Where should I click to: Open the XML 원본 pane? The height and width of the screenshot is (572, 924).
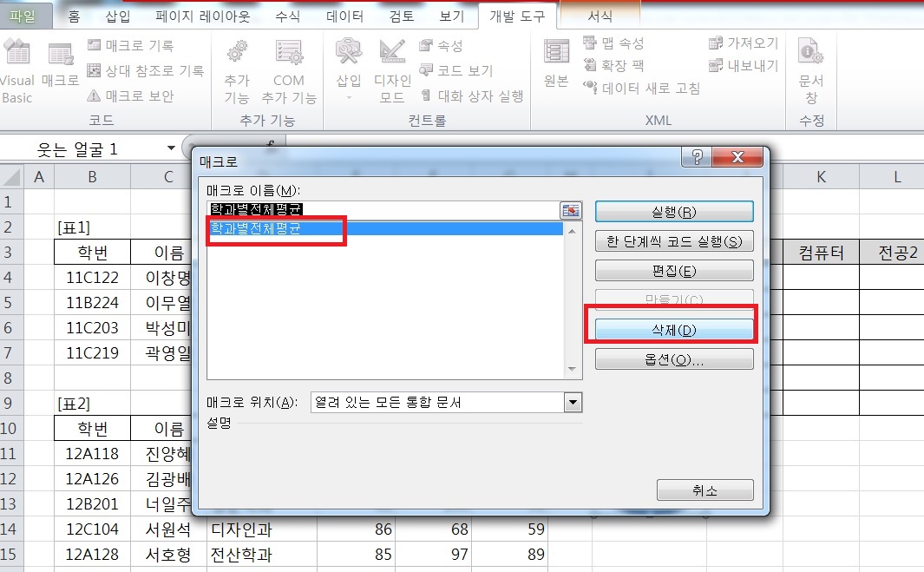[x=556, y=65]
